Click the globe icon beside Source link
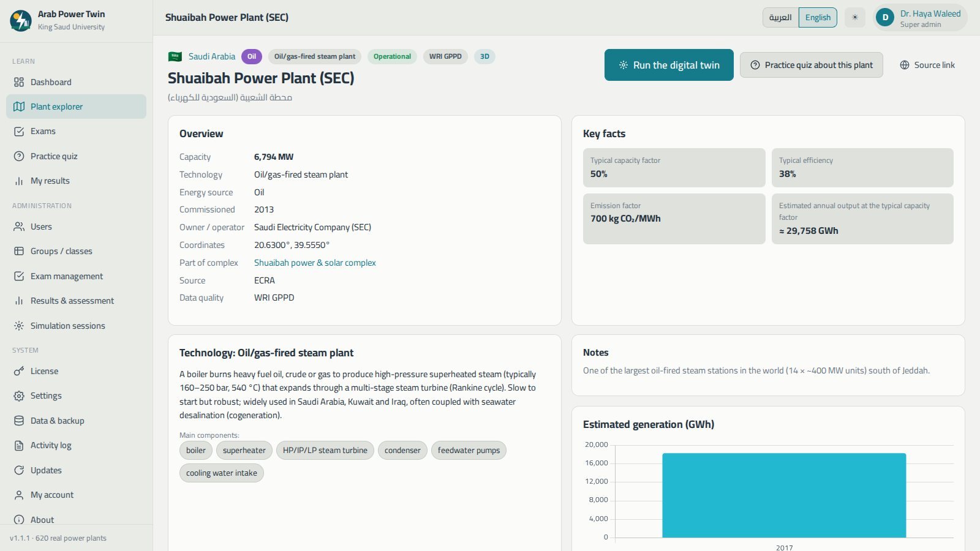This screenshot has height=551, width=980. point(905,65)
